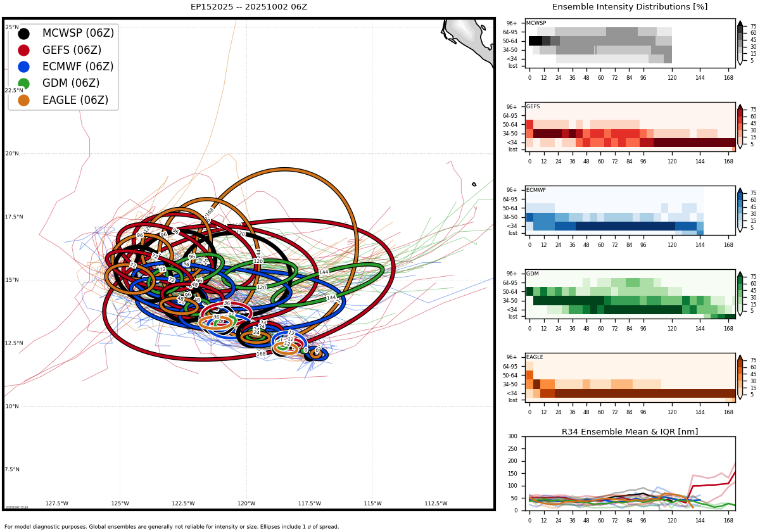Click the black MCWSP legend marker

23,34
